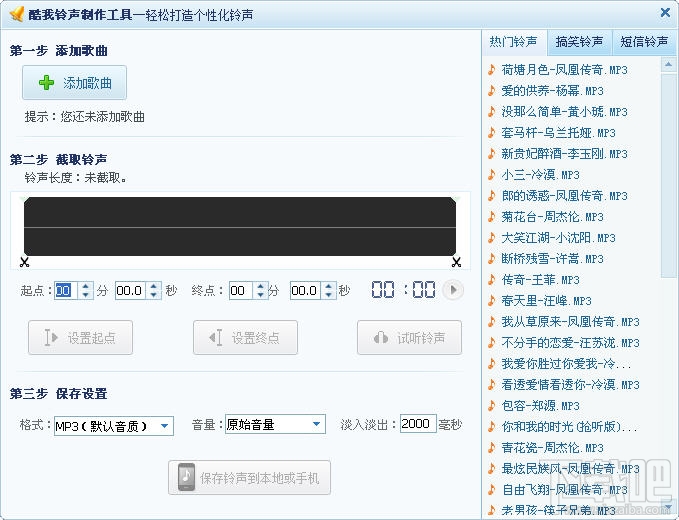Click the ringtone list scroll up arrow
Image resolution: width=679 pixels, height=520 pixels.
tap(668, 65)
